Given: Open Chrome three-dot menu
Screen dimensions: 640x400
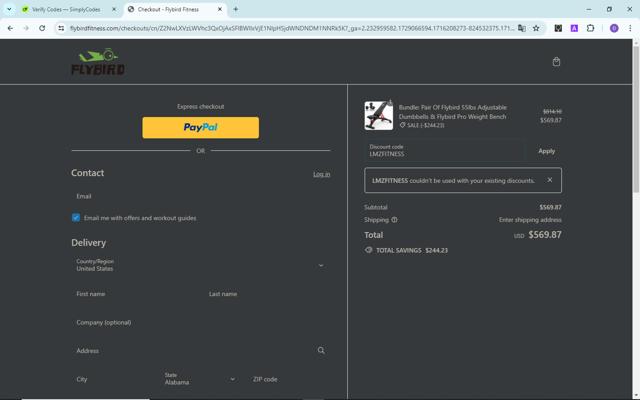Looking at the screenshot, I should 630,28.
